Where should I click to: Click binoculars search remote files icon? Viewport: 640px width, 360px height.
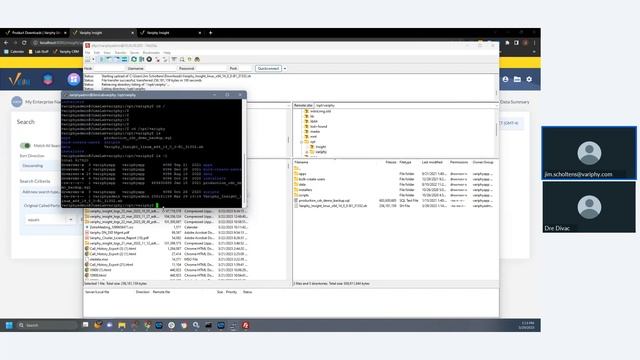[x=197, y=60]
